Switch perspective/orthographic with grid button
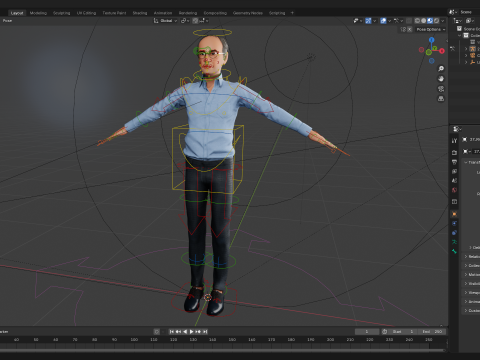The height and width of the screenshot is (360, 480). [441, 99]
